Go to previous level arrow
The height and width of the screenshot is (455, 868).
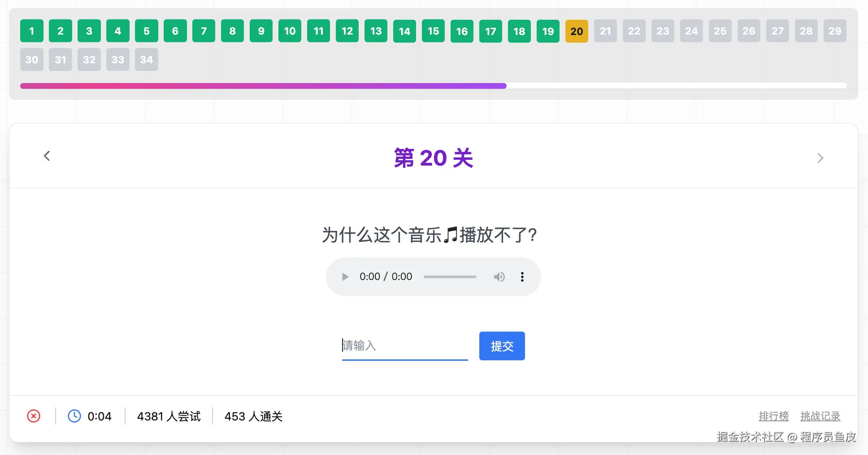47,156
